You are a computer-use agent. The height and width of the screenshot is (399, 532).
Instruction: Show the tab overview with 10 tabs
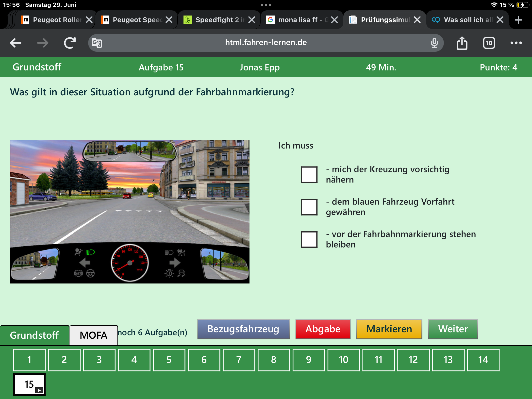tap(489, 43)
